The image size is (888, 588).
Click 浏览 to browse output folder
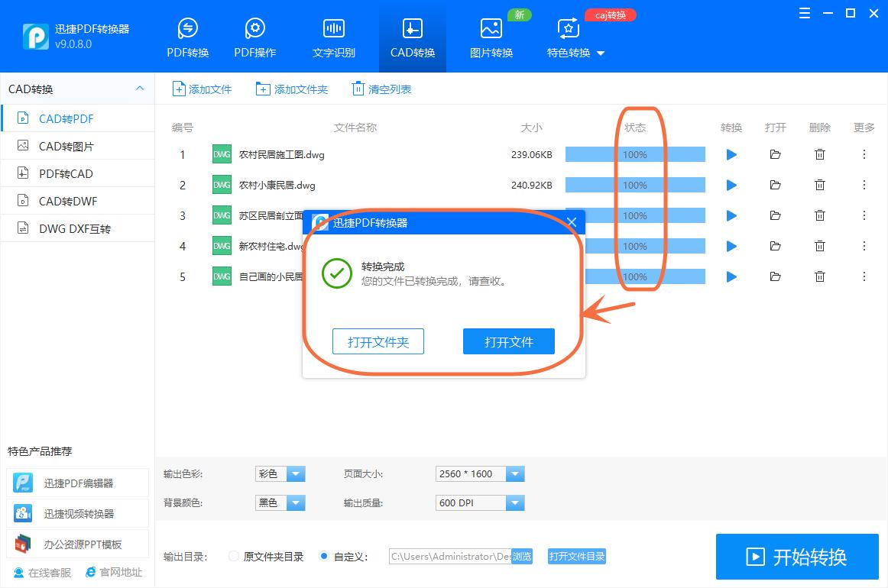[x=522, y=556]
